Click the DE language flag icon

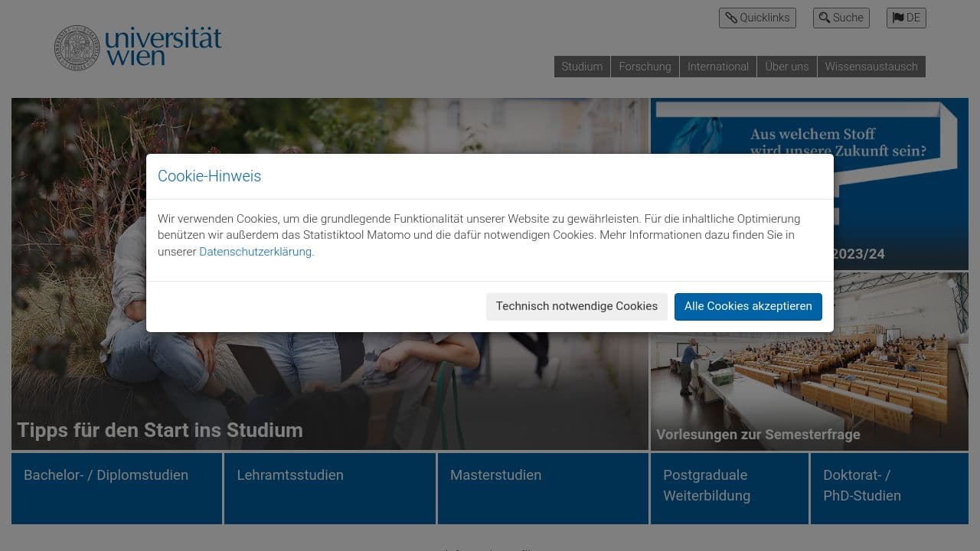coord(898,18)
